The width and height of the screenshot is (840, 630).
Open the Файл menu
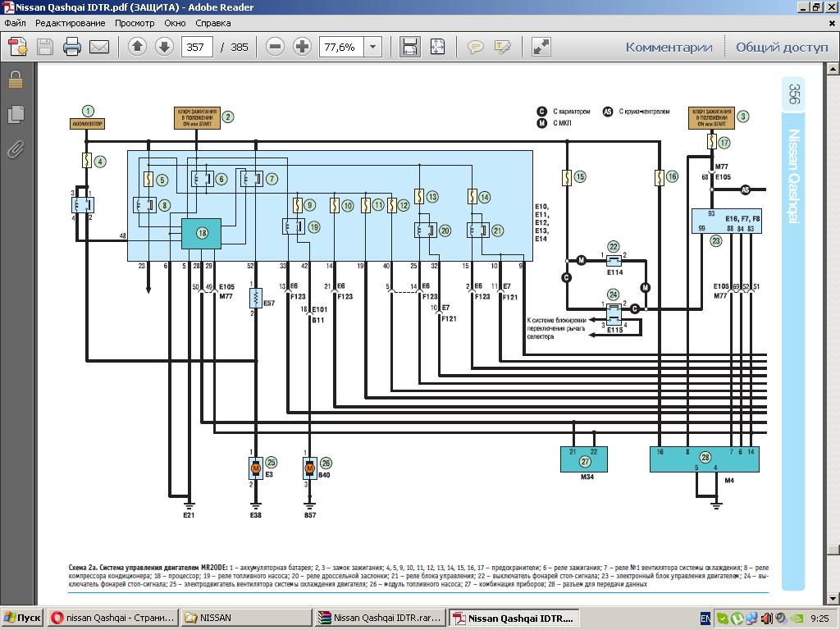[15, 23]
